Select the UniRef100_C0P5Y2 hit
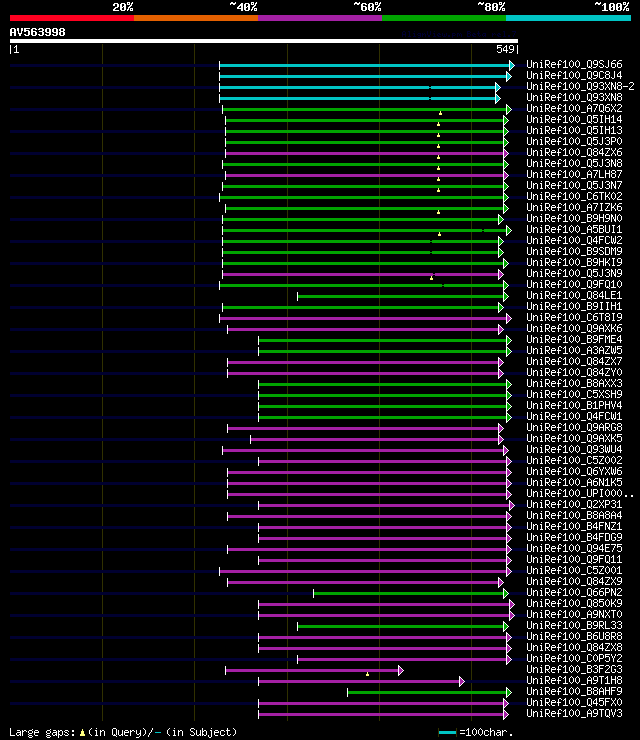 click(x=574, y=659)
